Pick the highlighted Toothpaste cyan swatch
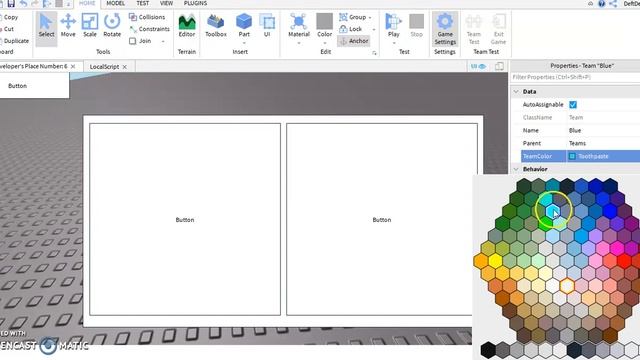Viewport: 640px width, 360px height. coord(553,211)
